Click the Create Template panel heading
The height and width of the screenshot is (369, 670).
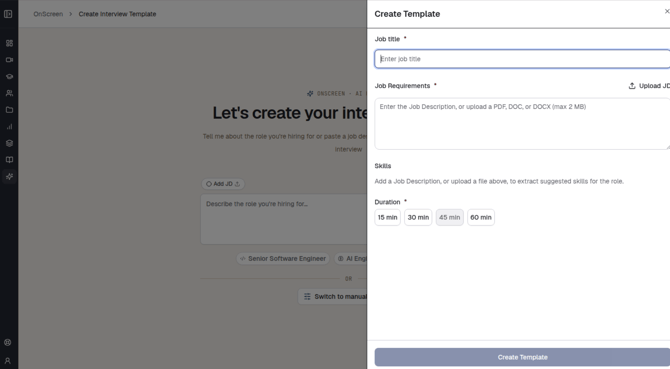click(407, 14)
